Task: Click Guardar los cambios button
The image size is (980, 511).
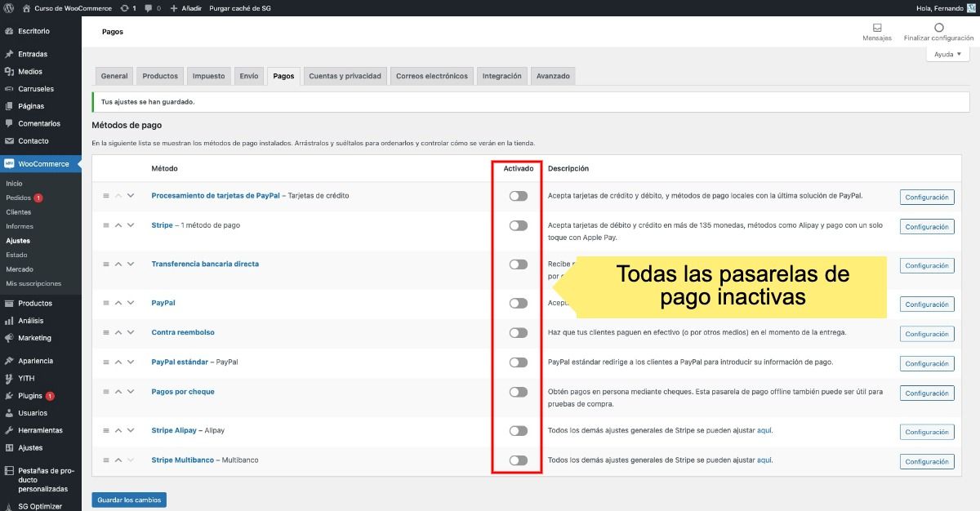Action: tap(129, 500)
